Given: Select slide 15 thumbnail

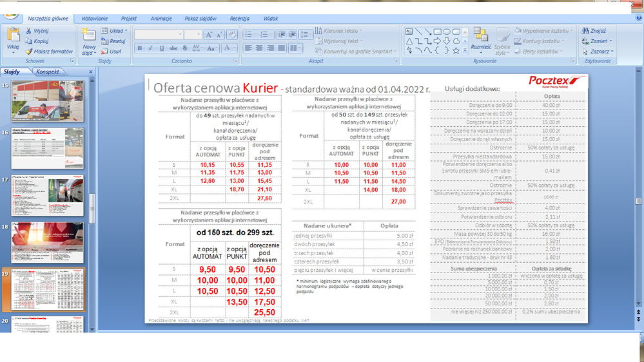Looking at the screenshot, I should point(47,101).
